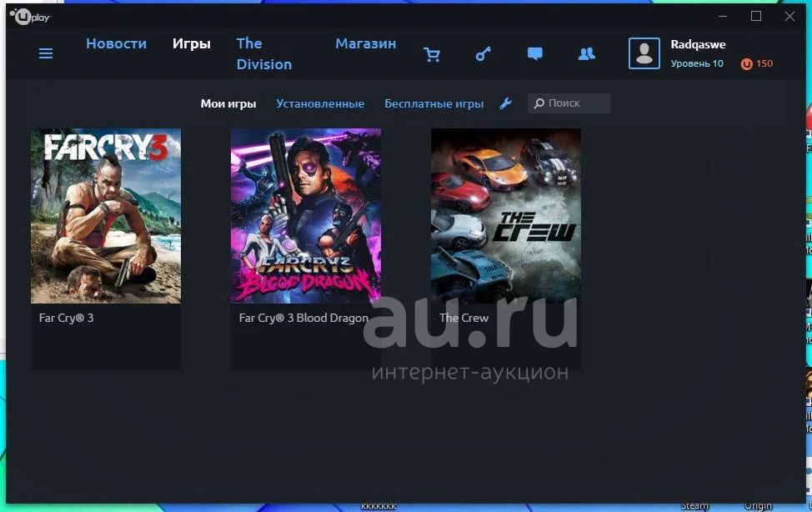
Task: Switch to Мои игры
Action: point(228,103)
